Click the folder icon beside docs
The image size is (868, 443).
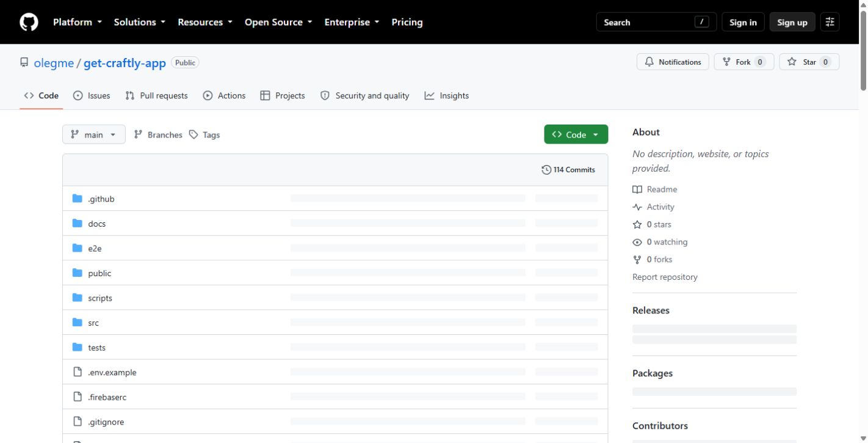click(78, 223)
